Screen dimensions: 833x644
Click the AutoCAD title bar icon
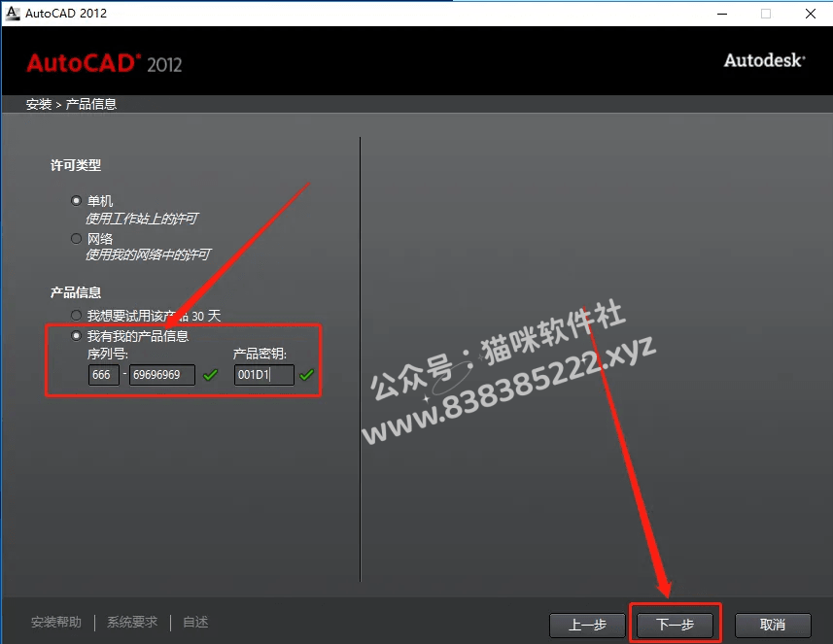(x=13, y=14)
